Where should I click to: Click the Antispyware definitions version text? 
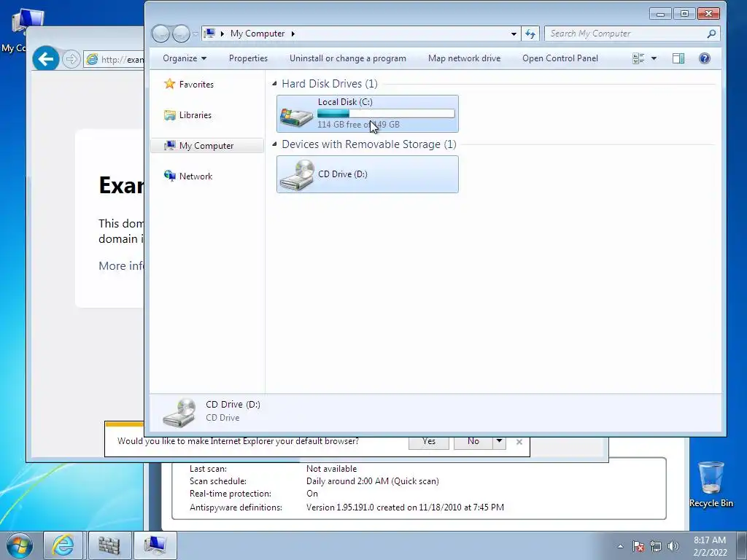(405, 507)
